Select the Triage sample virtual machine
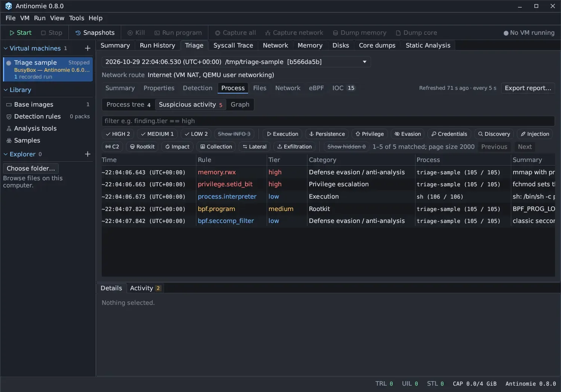Image resolution: width=561 pixels, height=392 pixels. point(48,69)
